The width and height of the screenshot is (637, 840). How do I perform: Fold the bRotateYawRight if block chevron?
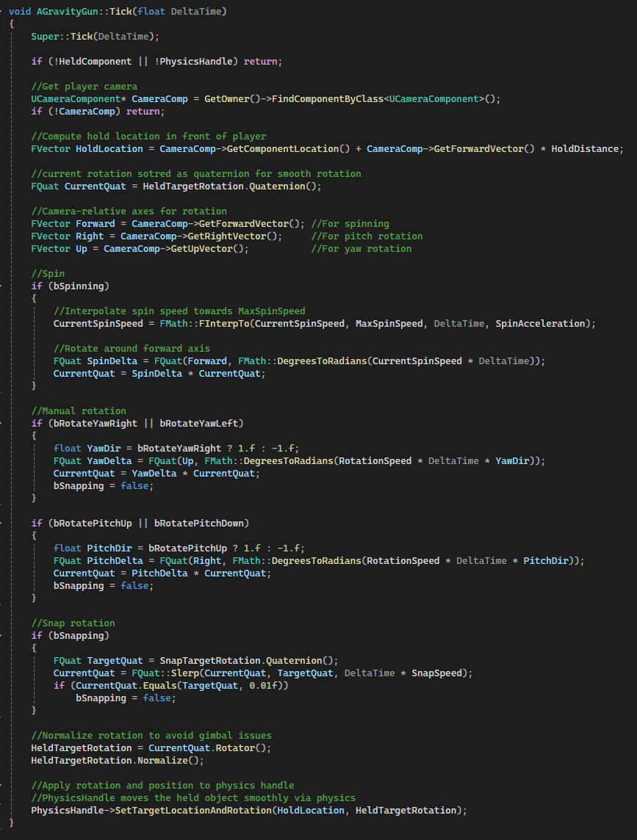coord(4,423)
